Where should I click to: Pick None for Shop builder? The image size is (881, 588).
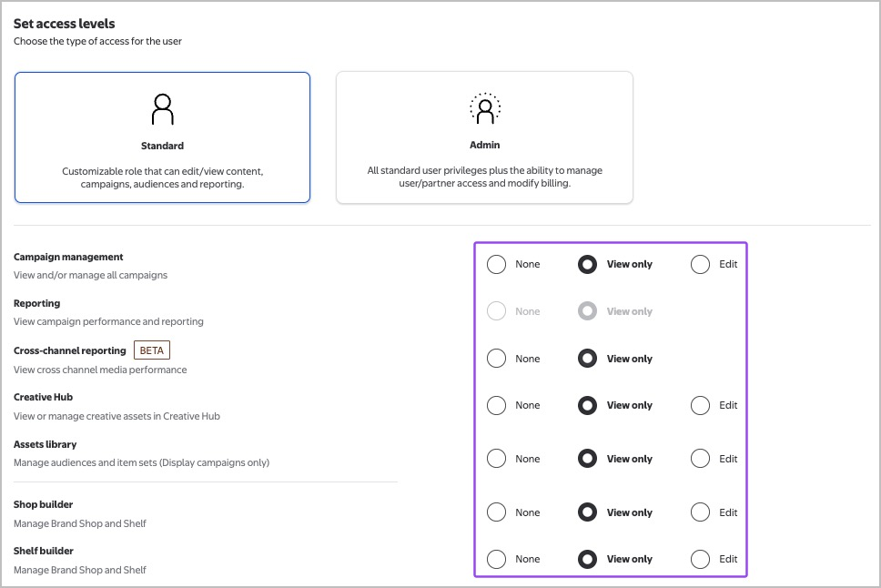click(x=496, y=512)
